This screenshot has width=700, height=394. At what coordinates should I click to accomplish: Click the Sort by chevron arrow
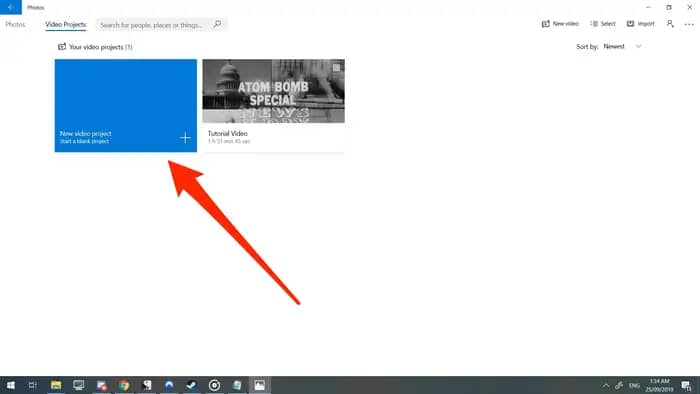coord(638,46)
